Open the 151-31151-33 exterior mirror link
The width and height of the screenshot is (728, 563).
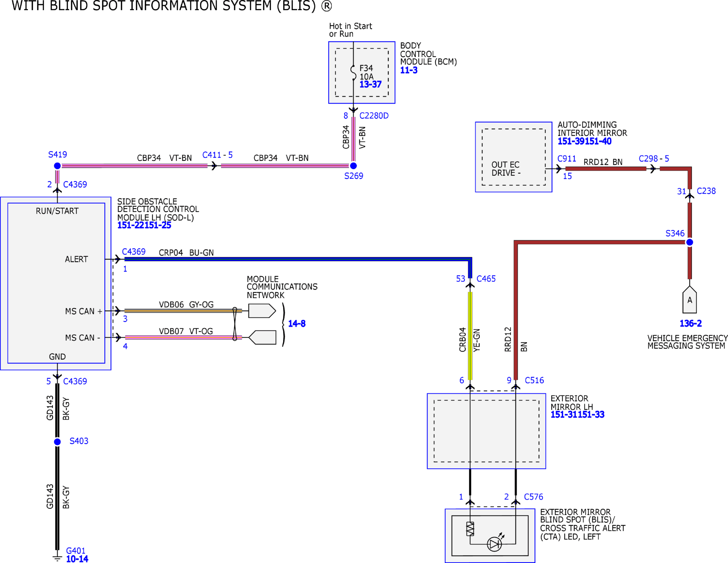(577, 414)
